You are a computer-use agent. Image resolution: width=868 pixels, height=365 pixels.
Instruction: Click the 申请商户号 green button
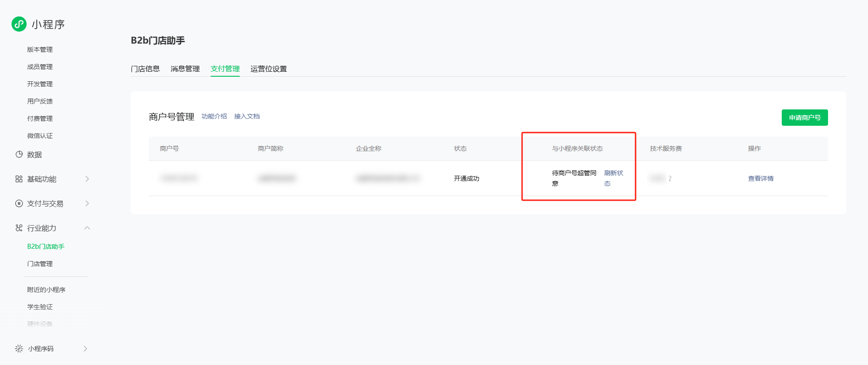804,118
